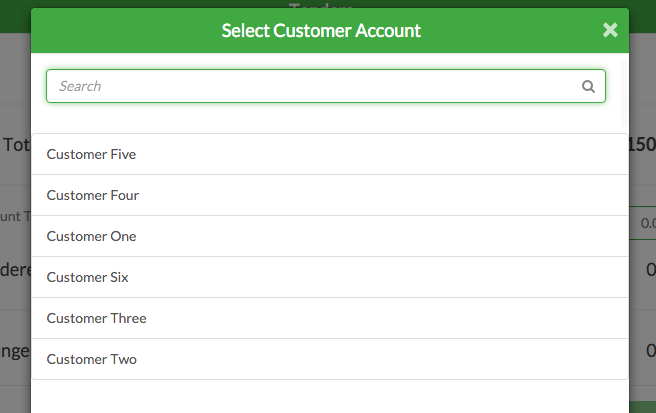Image resolution: width=656 pixels, height=413 pixels.
Task: Click the dialog's vertical scrollbar
Action: pyautogui.click(x=625, y=93)
